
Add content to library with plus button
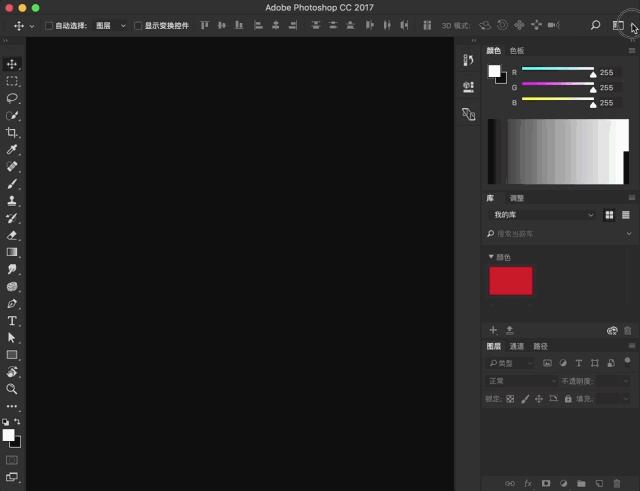pyautogui.click(x=493, y=330)
